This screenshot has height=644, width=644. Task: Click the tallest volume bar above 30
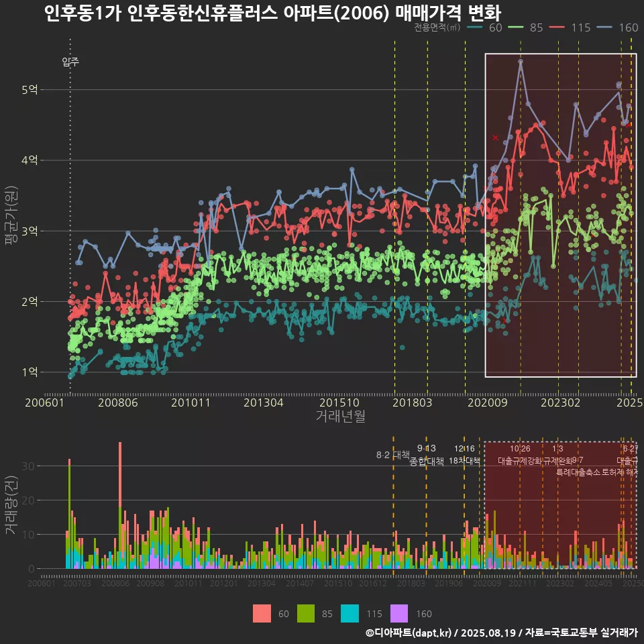click(120, 505)
